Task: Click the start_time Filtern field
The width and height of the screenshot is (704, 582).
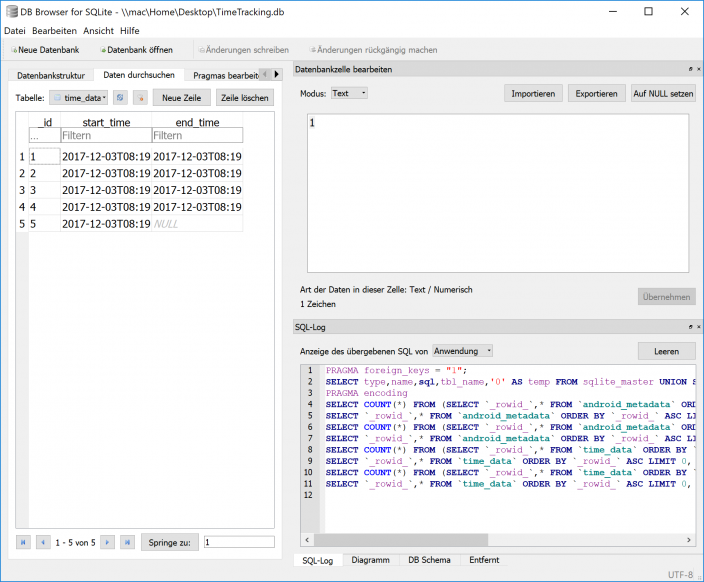Action: coord(104,135)
